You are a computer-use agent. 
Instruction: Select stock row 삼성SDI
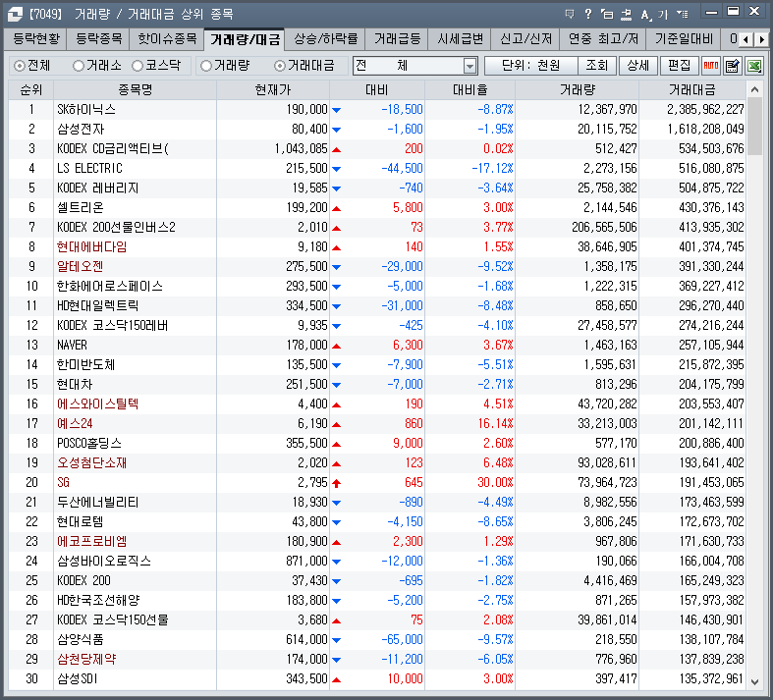376,678
